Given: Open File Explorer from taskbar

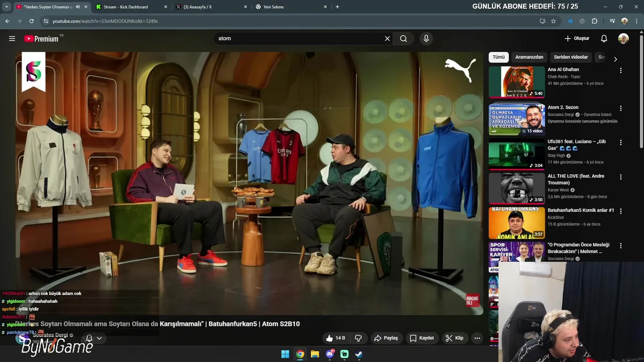Looking at the screenshot, I should pos(315,354).
